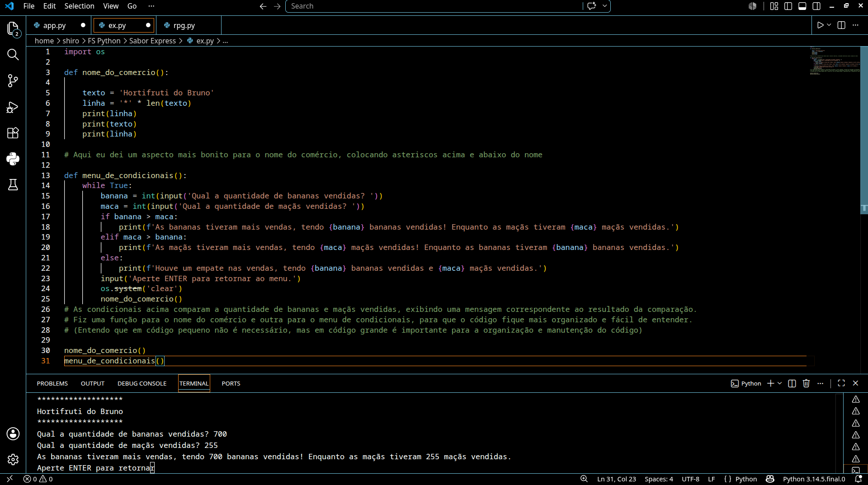Screen dimensions: 868x485
Task: Open the Extensions view
Action: [x=13, y=133]
